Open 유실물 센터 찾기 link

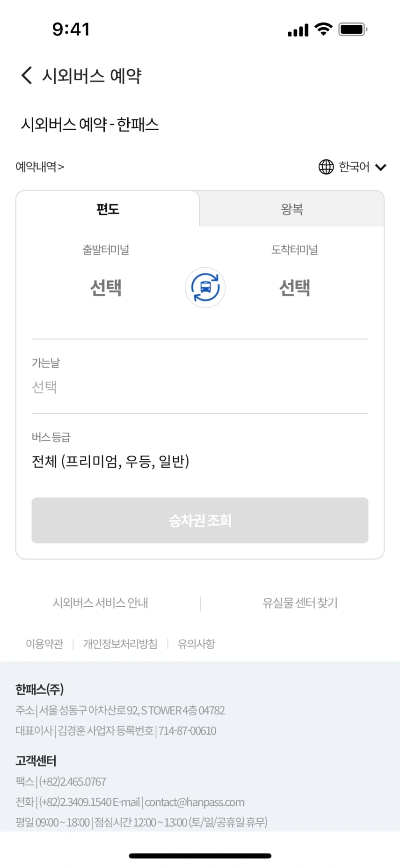[300, 603]
